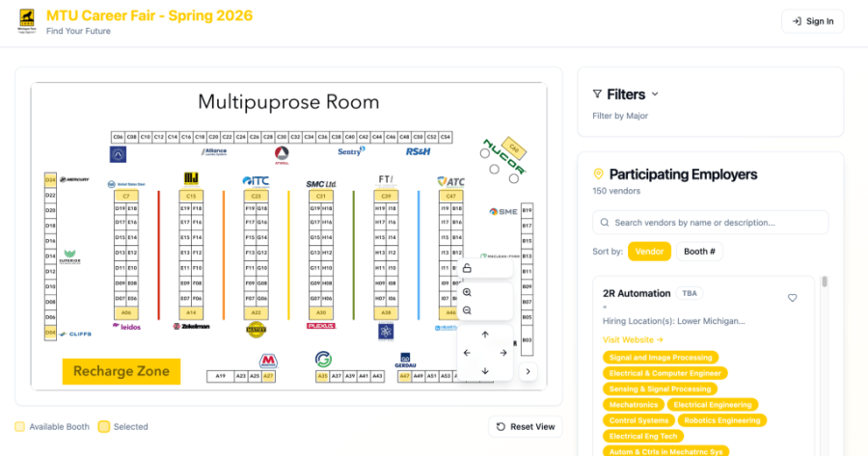Select available booth A22
This screenshot has height=456, width=868.
[x=256, y=312]
